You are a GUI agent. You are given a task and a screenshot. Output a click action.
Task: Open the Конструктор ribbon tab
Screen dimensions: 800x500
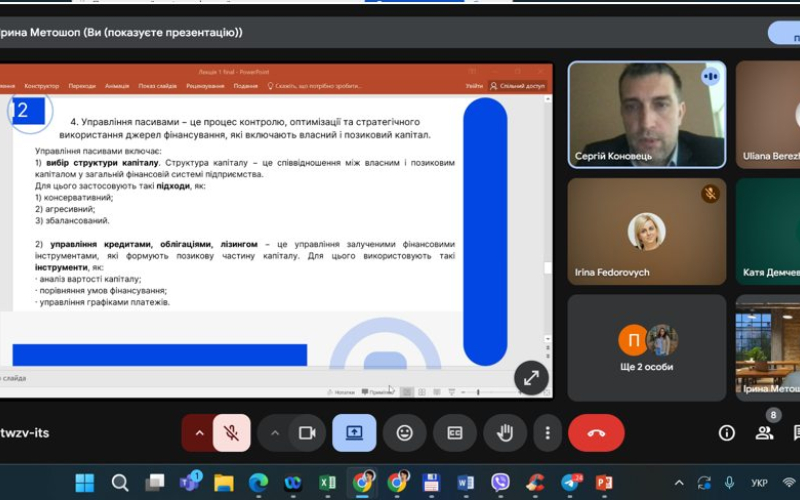pos(42,86)
